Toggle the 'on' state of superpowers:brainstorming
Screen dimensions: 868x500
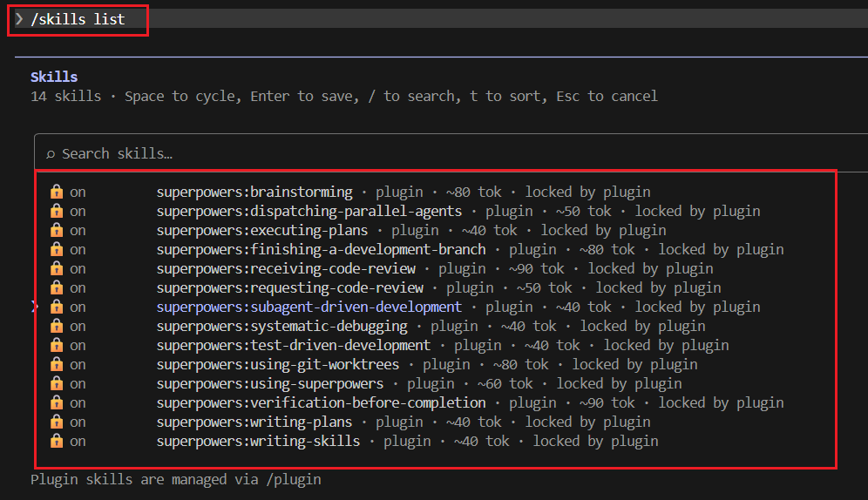(x=78, y=193)
